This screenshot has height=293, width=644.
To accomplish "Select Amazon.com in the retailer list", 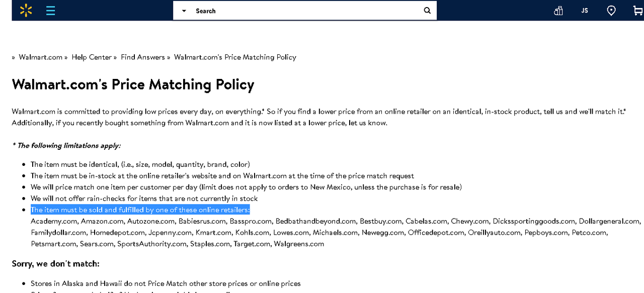I will click(102, 221).
